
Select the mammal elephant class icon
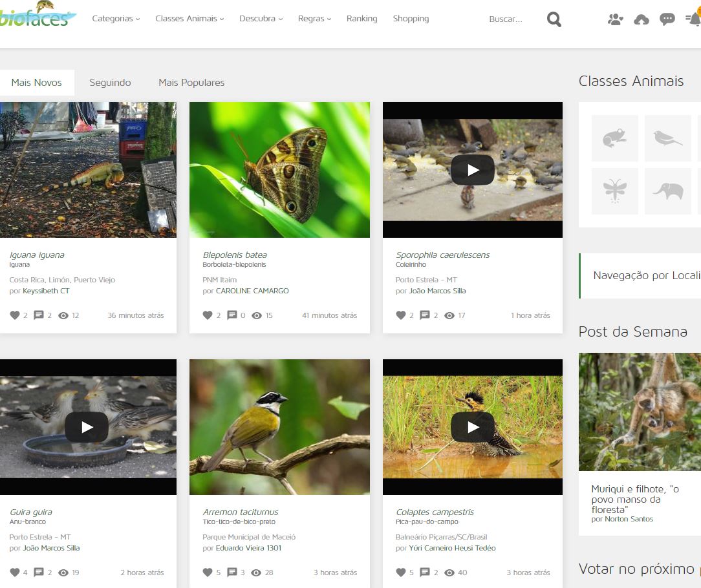click(x=668, y=191)
